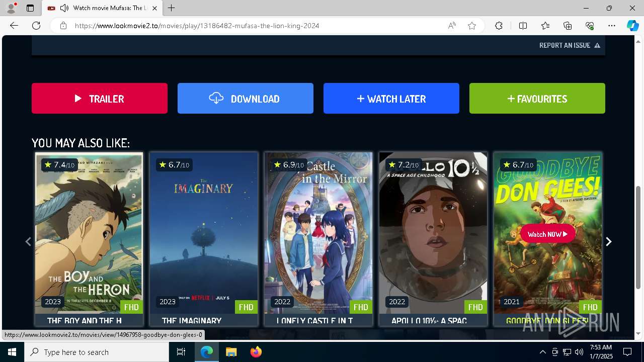This screenshot has height=362, width=644.
Task: Refresh the current page
Action: [36, 26]
